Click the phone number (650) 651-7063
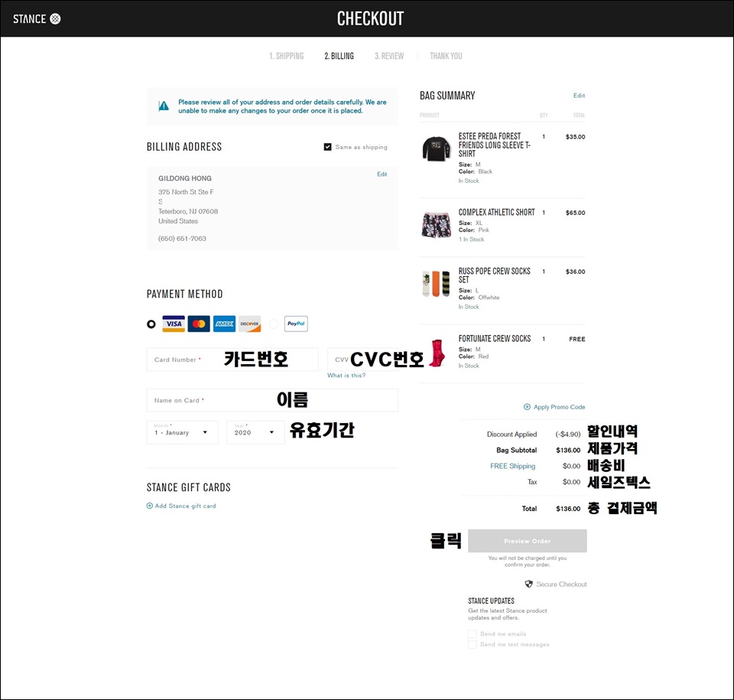 click(182, 239)
